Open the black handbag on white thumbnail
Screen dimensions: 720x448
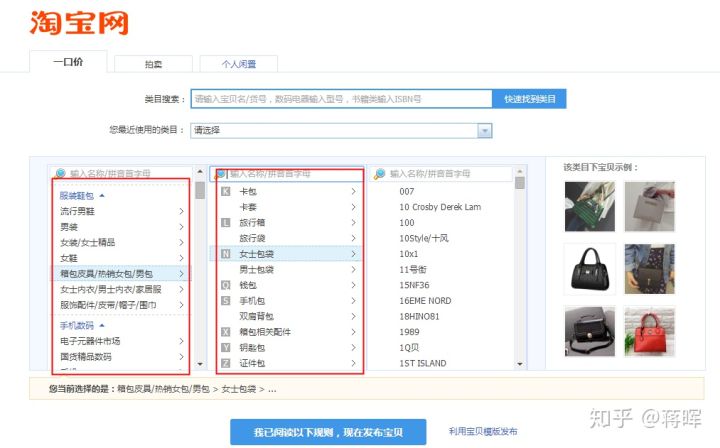pyautogui.click(x=590, y=269)
